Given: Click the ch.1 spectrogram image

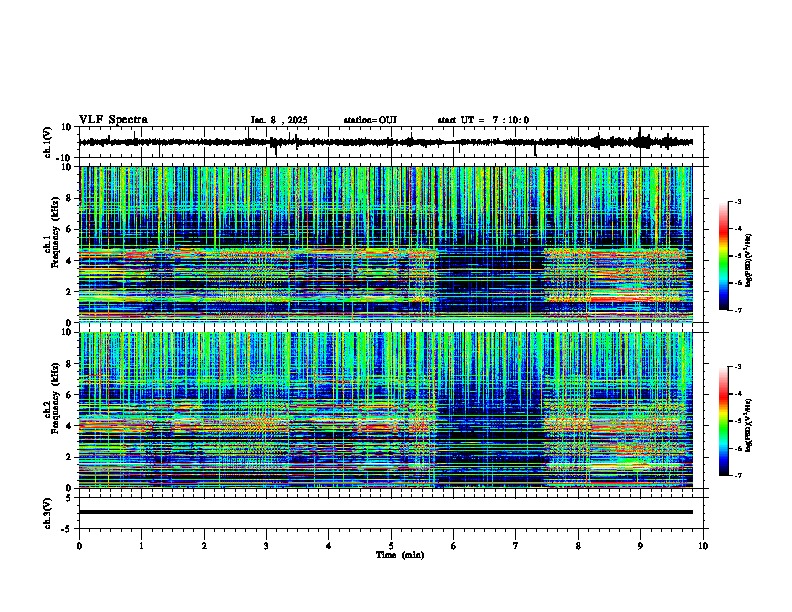Looking at the screenshot, I should (x=386, y=244).
